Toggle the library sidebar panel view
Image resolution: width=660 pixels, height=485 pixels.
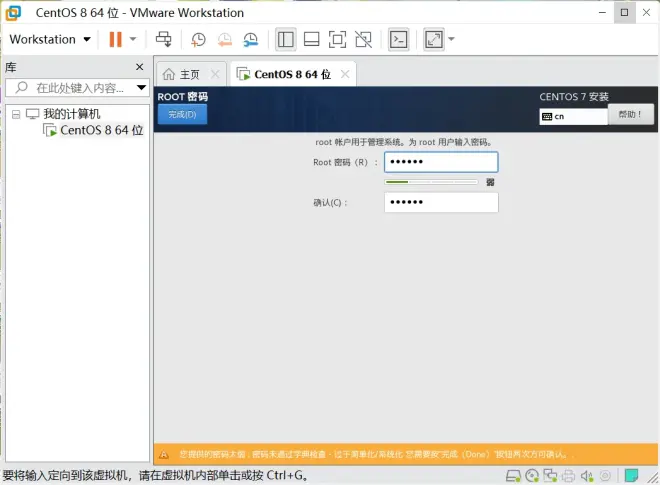tap(285, 39)
